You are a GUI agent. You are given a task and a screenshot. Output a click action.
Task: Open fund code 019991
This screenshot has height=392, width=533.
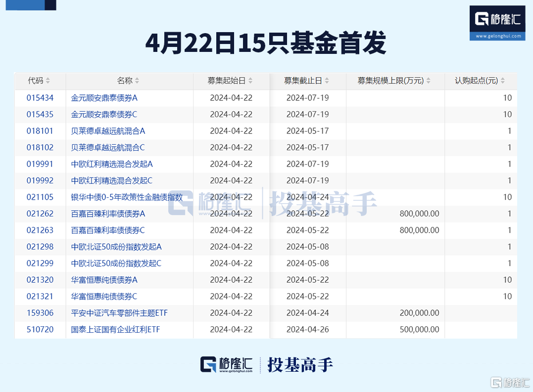tap(40, 164)
